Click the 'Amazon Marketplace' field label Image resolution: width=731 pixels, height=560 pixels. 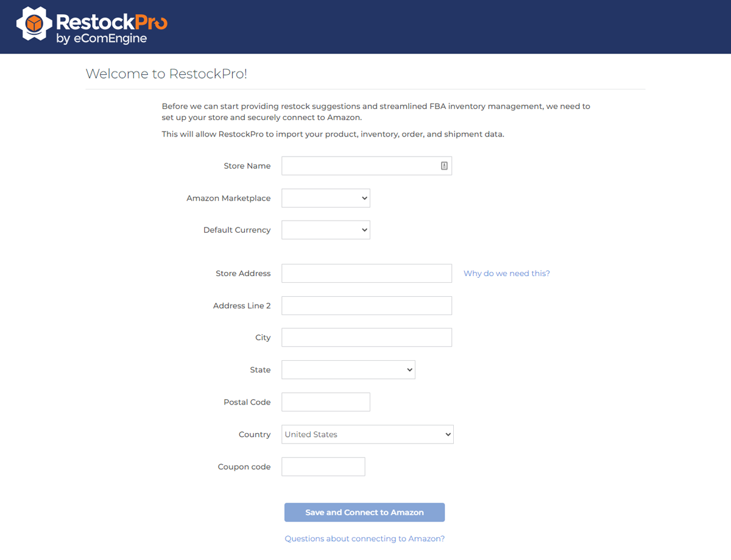228,198
